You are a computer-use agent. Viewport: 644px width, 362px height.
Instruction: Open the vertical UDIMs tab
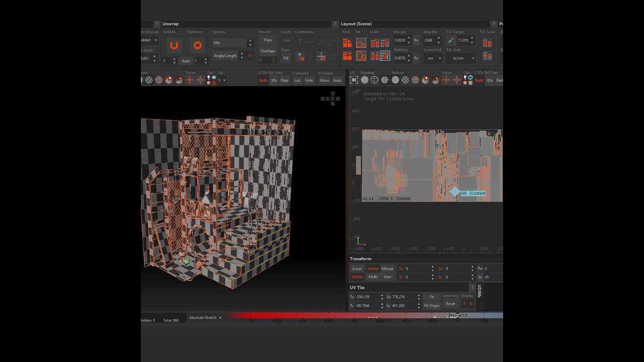click(479, 291)
